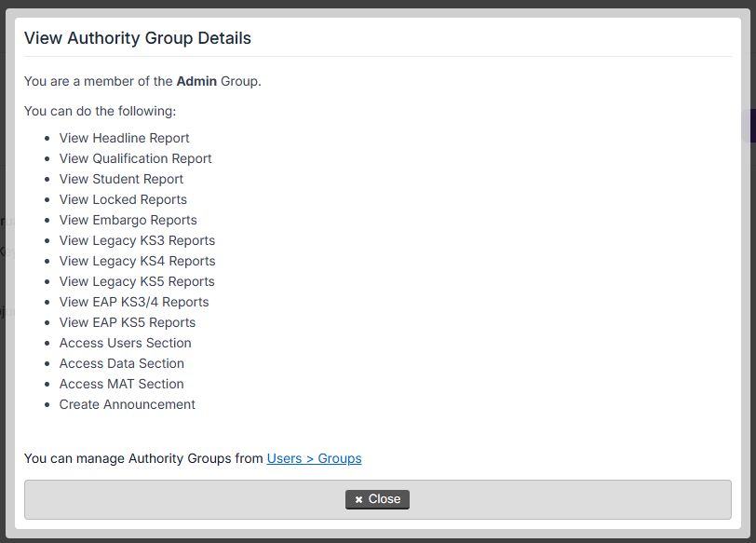The height and width of the screenshot is (543, 756).
Task: Select View Embargo Reports in the list
Action: 128,220
